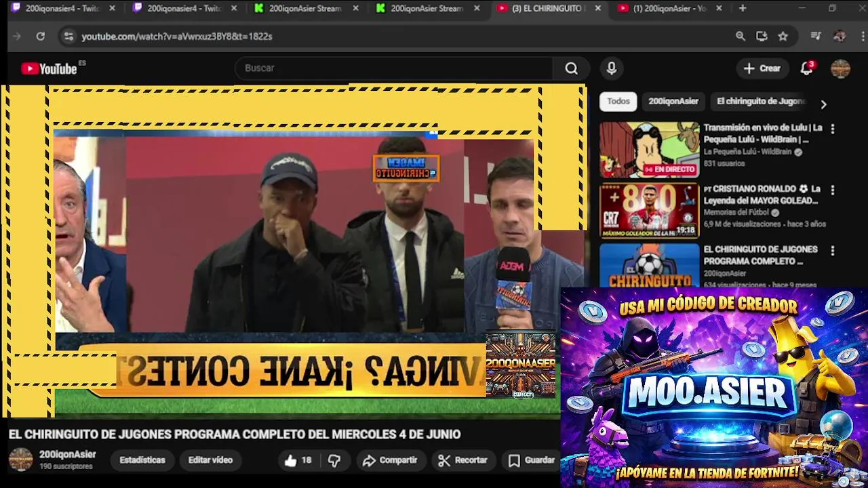Dislike the video with thumbs down
This screenshot has height=488, width=868.
click(x=334, y=460)
